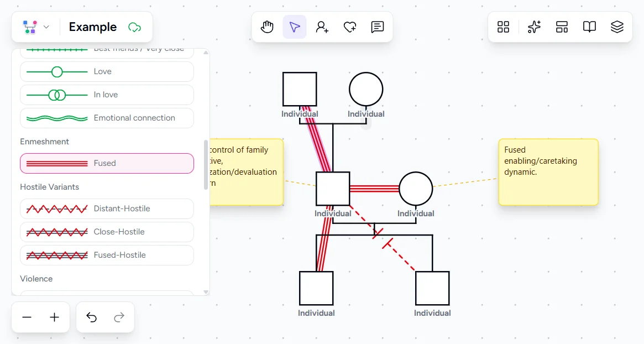Image resolution: width=644 pixels, height=344 pixels.
Task: Select the In love relationship line
Action: pyautogui.click(x=107, y=95)
